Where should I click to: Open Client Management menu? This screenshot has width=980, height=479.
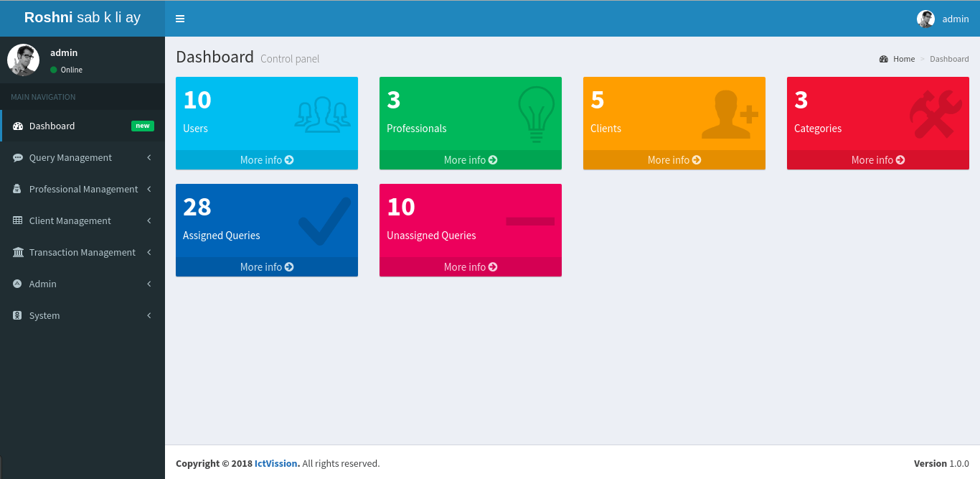click(x=83, y=220)
